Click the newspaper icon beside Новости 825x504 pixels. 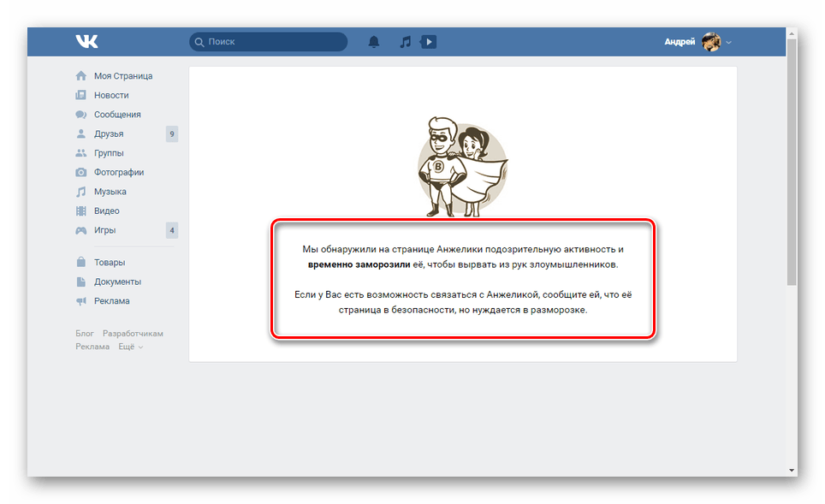pos(80,95)
